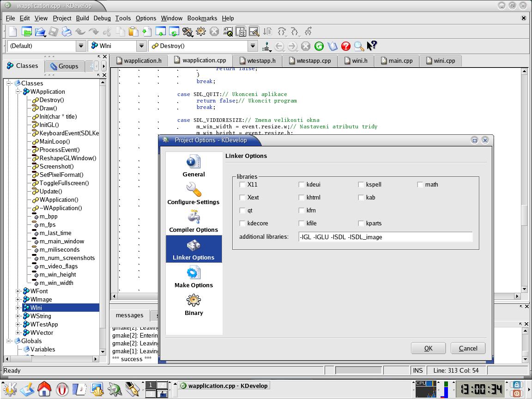Expand the WFont class node
The height and width of the screenshot is (399, 532).
18,291
